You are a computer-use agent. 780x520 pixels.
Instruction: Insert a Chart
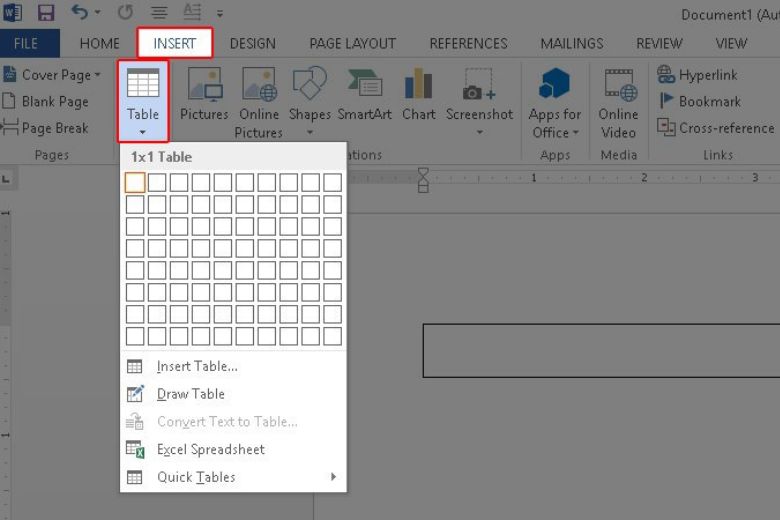tap(419, 95)
